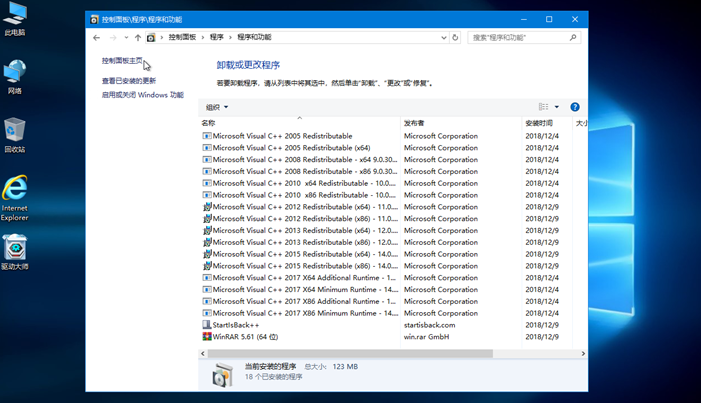Select Visual C++ 2005 Redistributable row icon
701x403 pixels.
pos(207,136)
